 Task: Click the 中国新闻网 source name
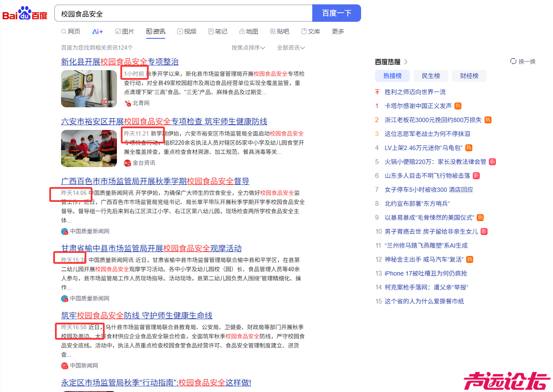click(84, 366)
